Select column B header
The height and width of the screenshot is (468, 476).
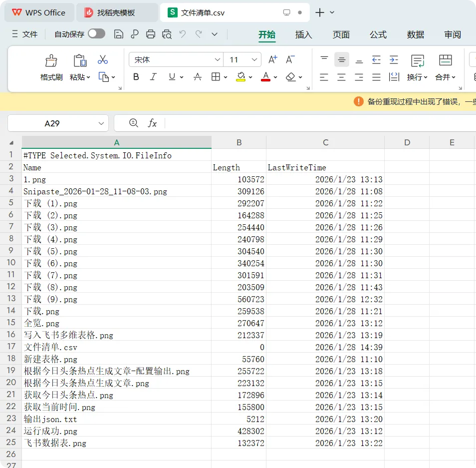(239, 142)
